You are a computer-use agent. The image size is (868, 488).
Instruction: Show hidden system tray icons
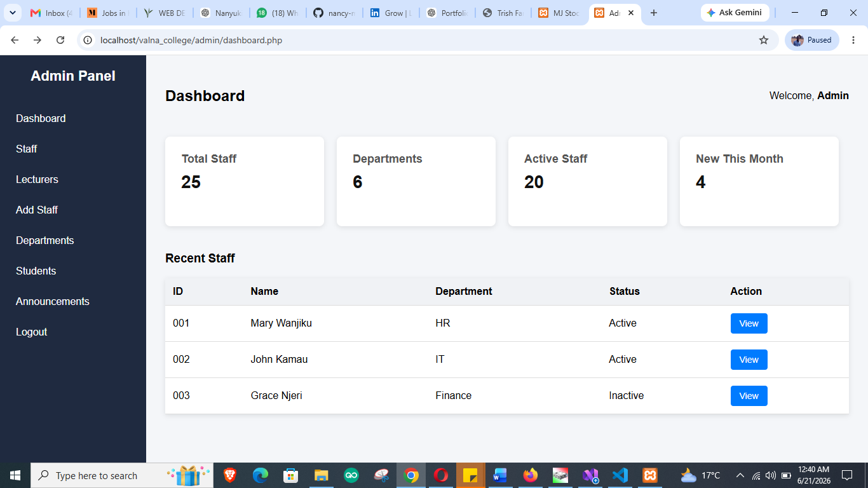point(740,475)
